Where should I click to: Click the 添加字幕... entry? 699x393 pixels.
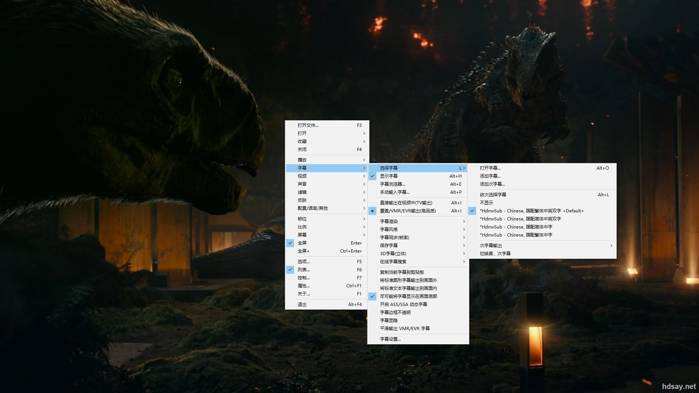click(542, 176)
